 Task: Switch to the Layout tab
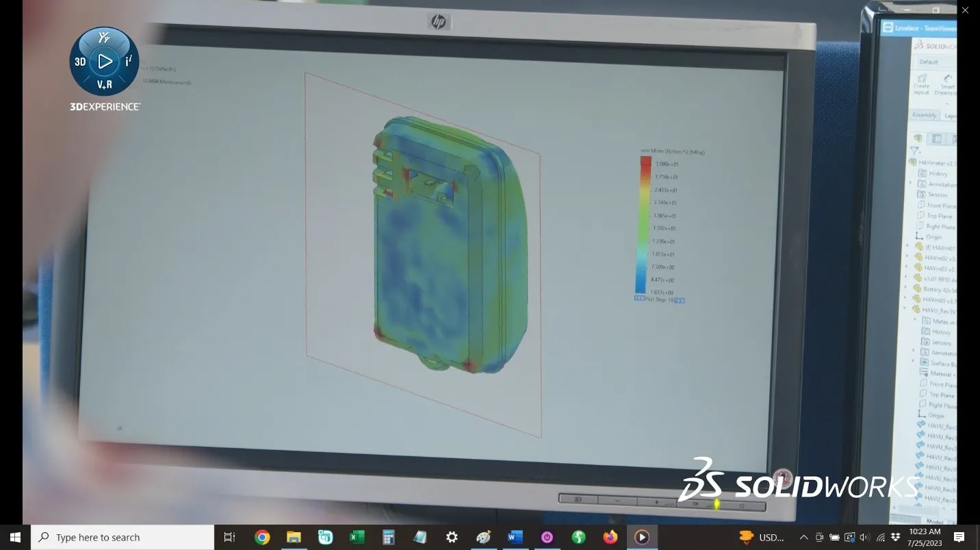pyautogui.click(x=951, y=116)
